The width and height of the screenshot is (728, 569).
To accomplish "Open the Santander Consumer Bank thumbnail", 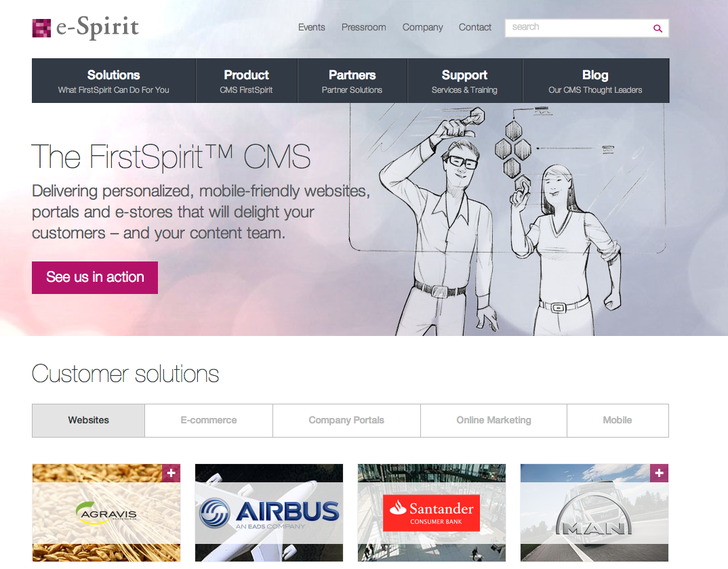I will pyautogui.click(x=431, y=513).
